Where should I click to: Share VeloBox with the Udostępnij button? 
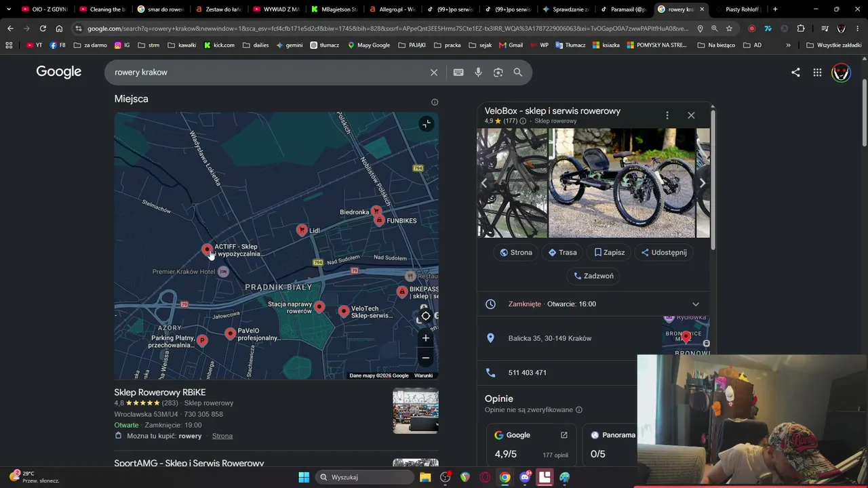[664, 253]
